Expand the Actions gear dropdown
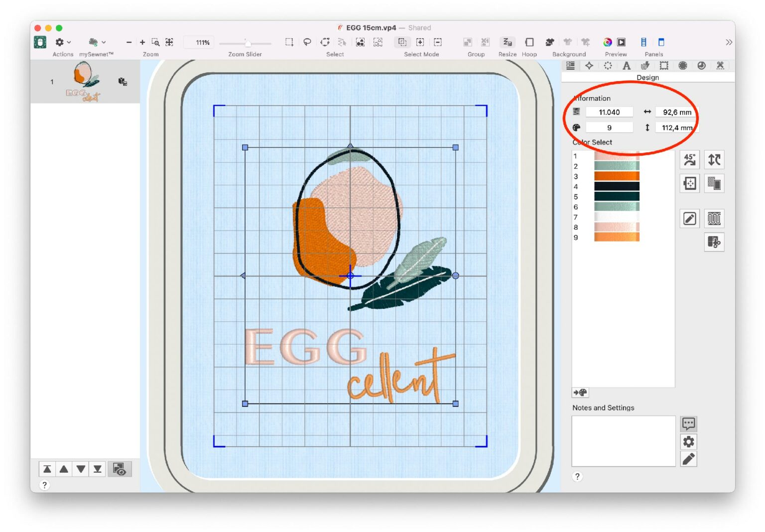765x532 pixels. [x=63, y=42]
